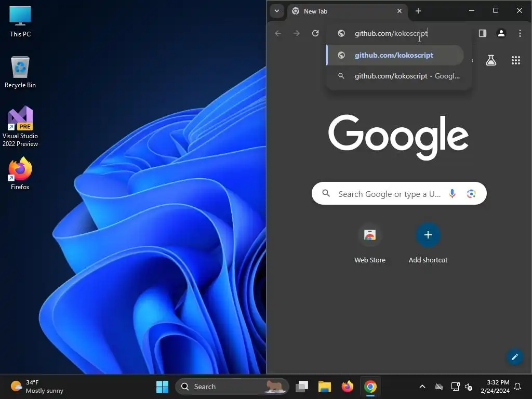Open the OneDrive cloud tray icon
The image size is (532, 399).
pyautogui.click(x=439, y=387)
